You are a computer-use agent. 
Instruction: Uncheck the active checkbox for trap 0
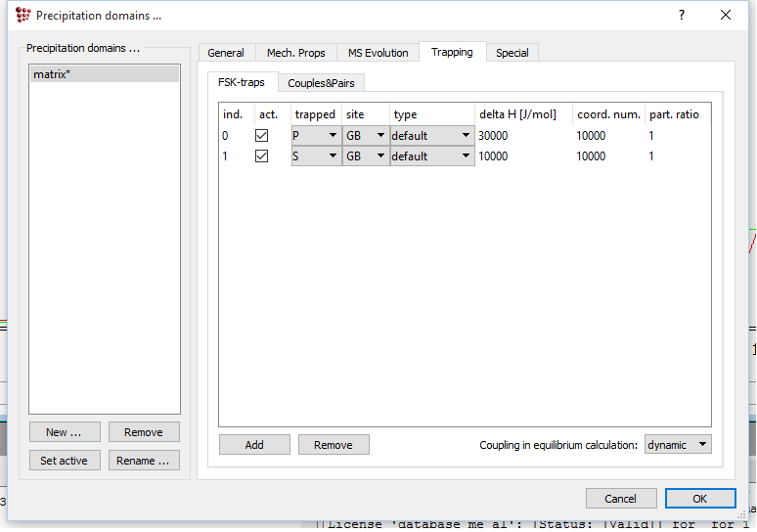coord(261,136)
